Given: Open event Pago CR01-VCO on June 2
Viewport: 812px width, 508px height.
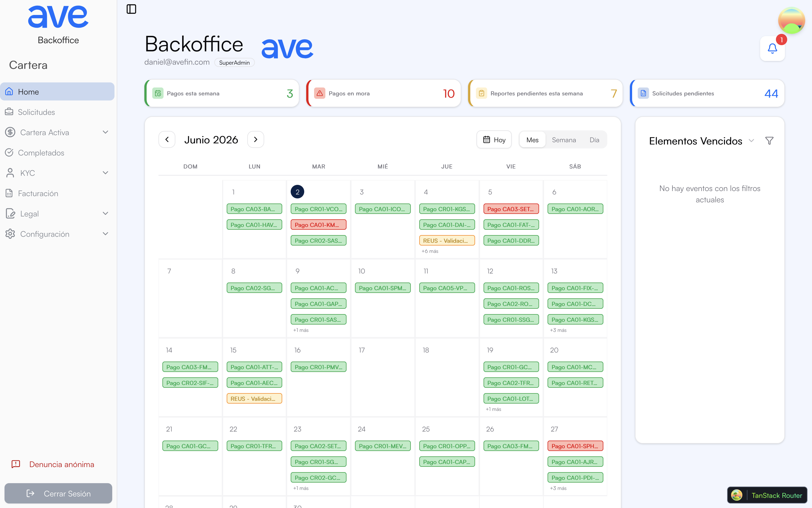Looking at the screenshot, I should [x=318, y=209].
